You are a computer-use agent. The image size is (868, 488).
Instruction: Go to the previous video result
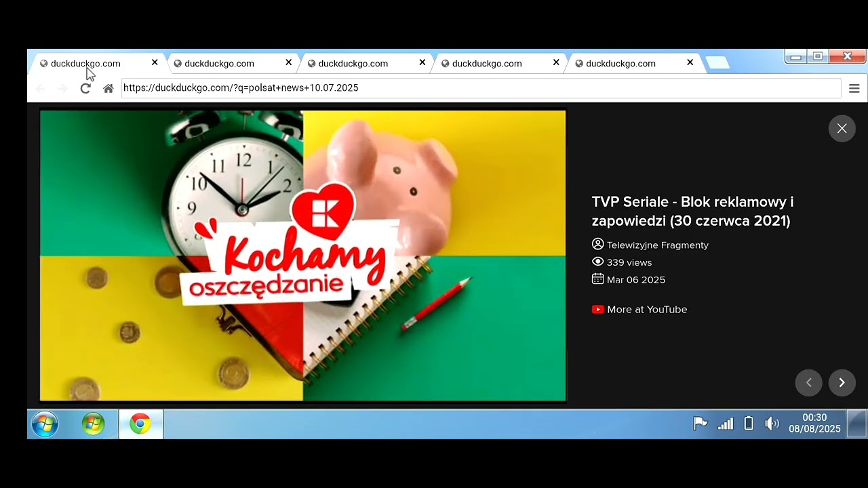[808, 383]
